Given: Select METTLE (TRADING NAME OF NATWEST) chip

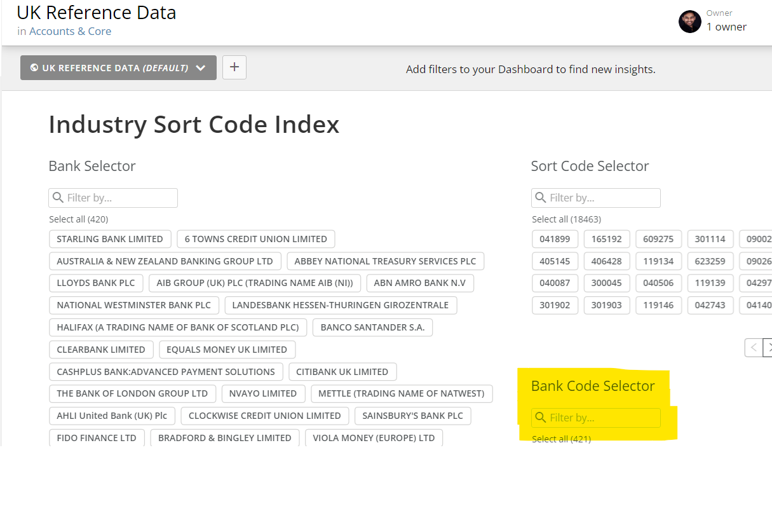Looking at the screenshot, I should 402,393.
